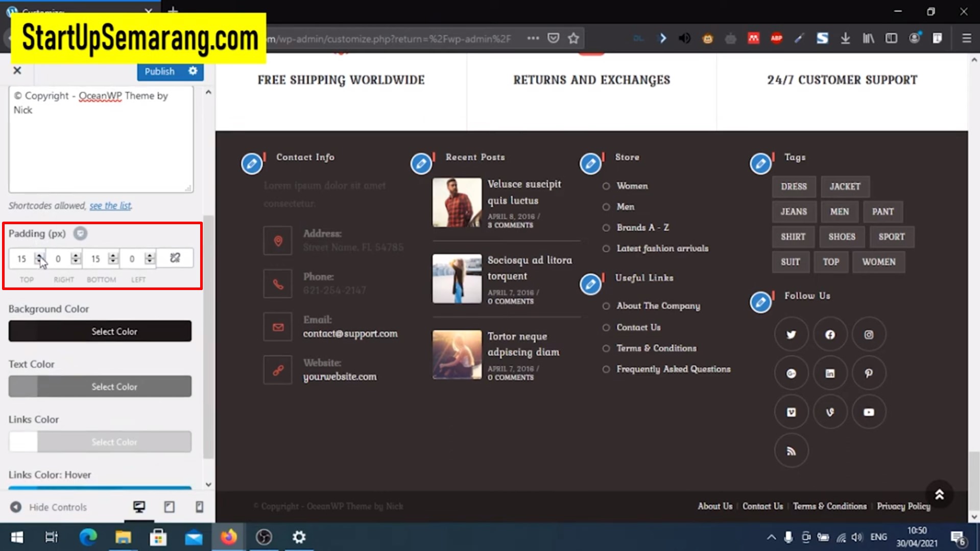Open browser page actions ellipsis
The image size is (980, 551).
coord(533,38)
